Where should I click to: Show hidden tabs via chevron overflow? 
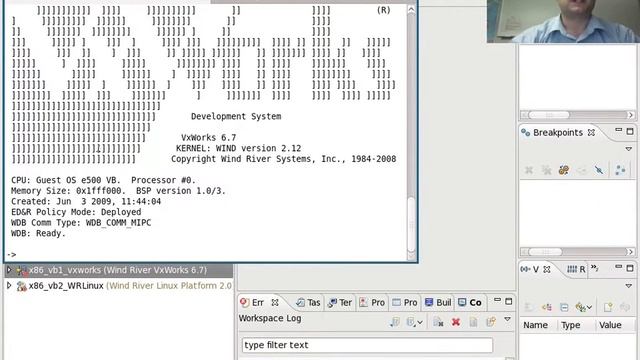click(x=595, y=268)
